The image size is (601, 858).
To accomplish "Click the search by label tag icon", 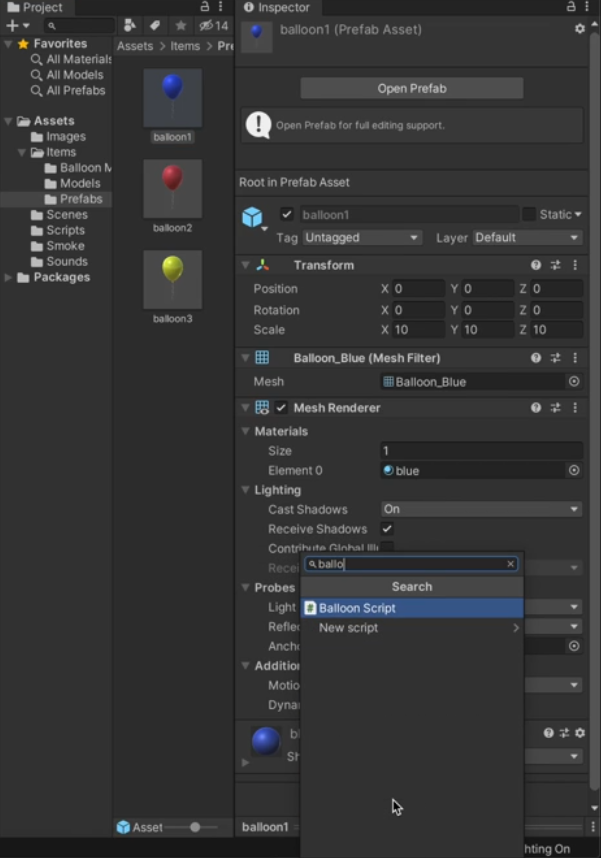I will (x=156, y=25).
